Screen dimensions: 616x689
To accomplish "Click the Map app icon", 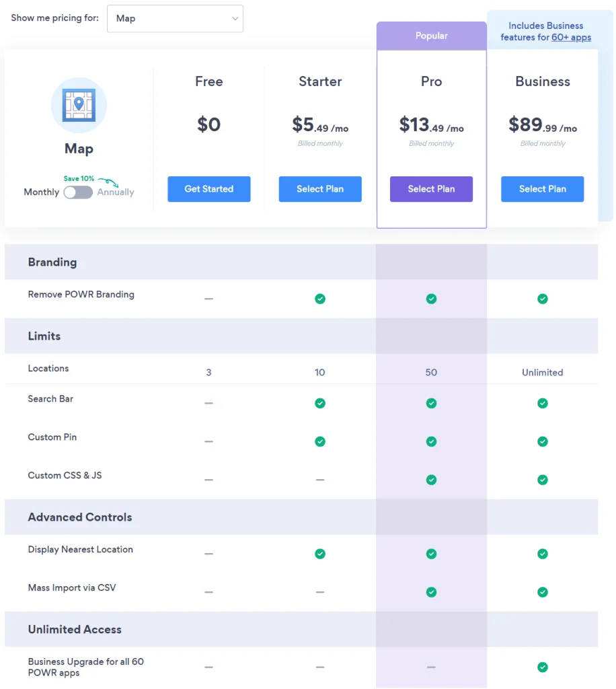I will tap(79, 105).
